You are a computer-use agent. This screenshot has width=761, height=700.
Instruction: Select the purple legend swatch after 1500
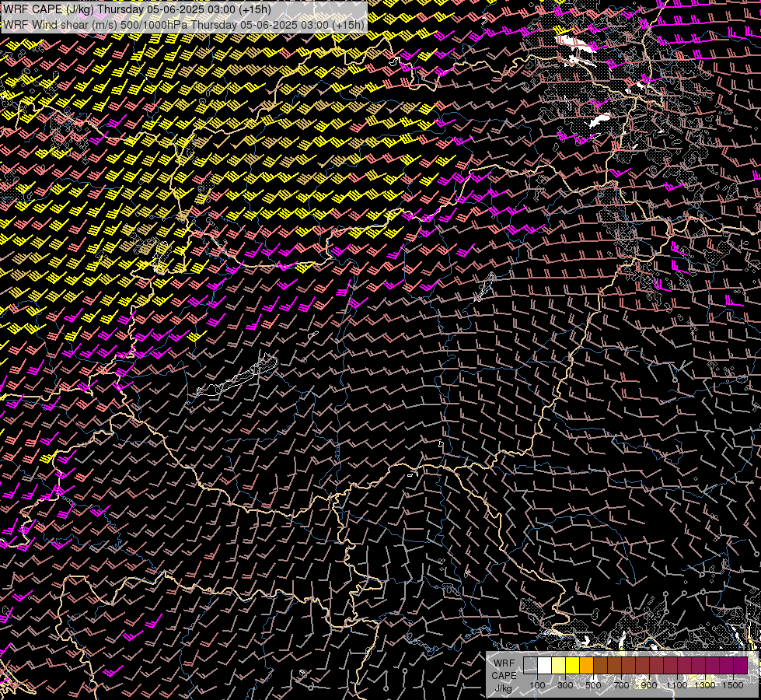pyautogui.click(x=741, y=665)
